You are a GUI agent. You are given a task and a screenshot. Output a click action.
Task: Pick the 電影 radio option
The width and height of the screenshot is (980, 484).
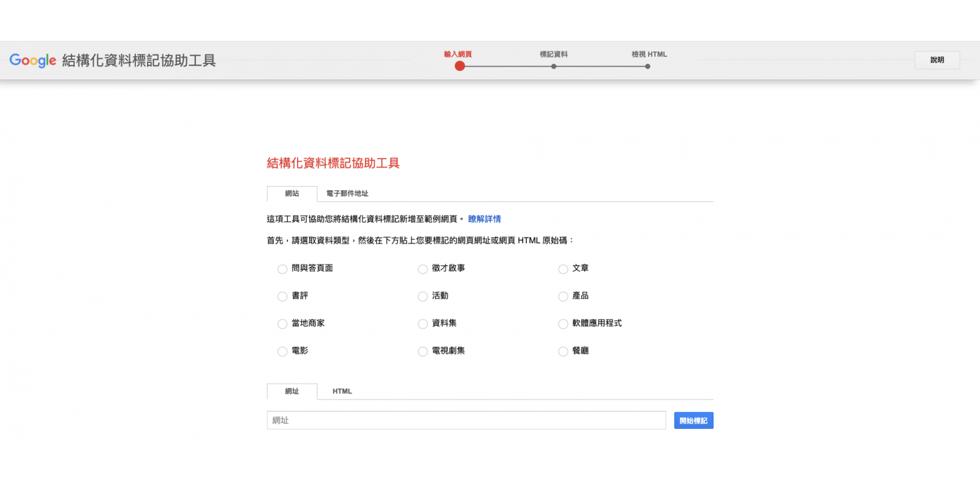tap(282, 352)
